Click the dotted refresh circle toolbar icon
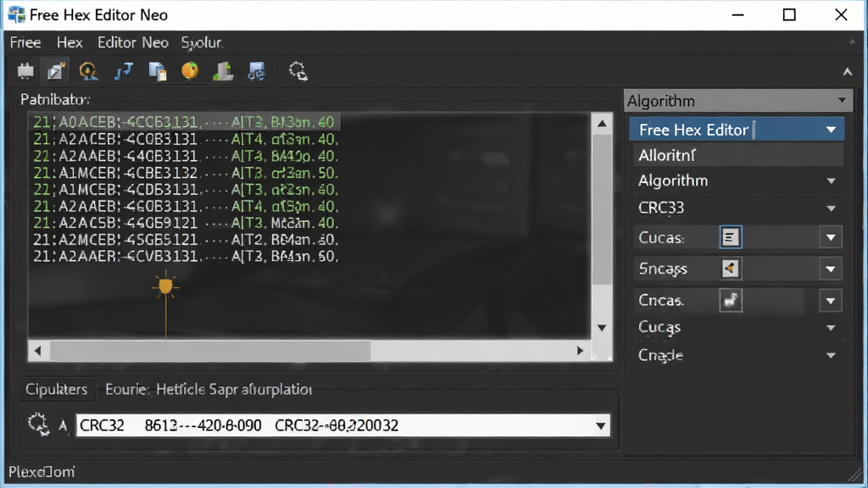The width and height of the screenshot is (868, 488). [x=298, y=71]
